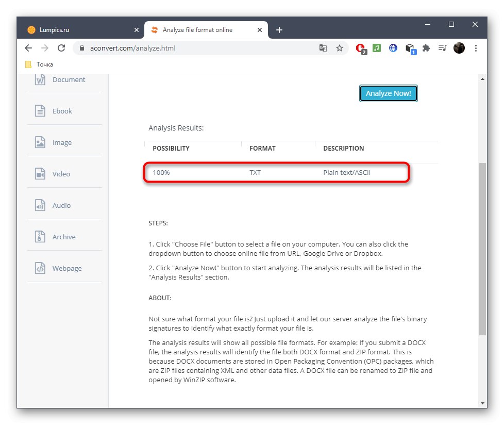The width and height of the screenshot is (504, 425).
Task: Maximize the Chrome window
Action: coord(451,24)
